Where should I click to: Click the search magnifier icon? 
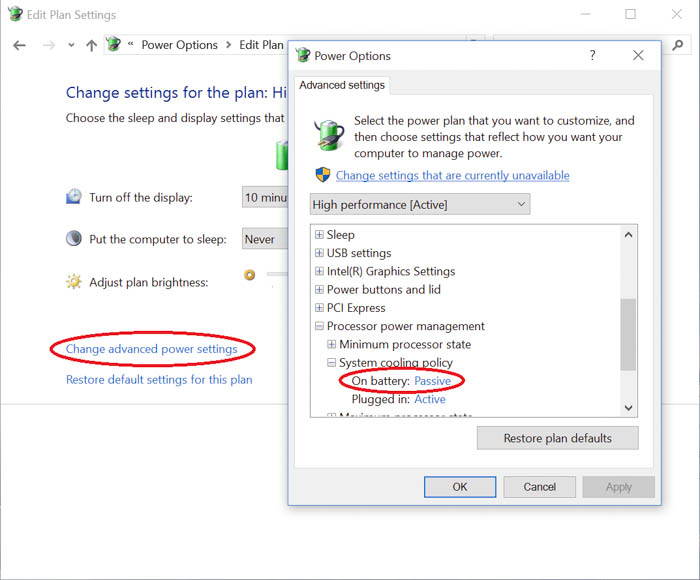(678, 45)
